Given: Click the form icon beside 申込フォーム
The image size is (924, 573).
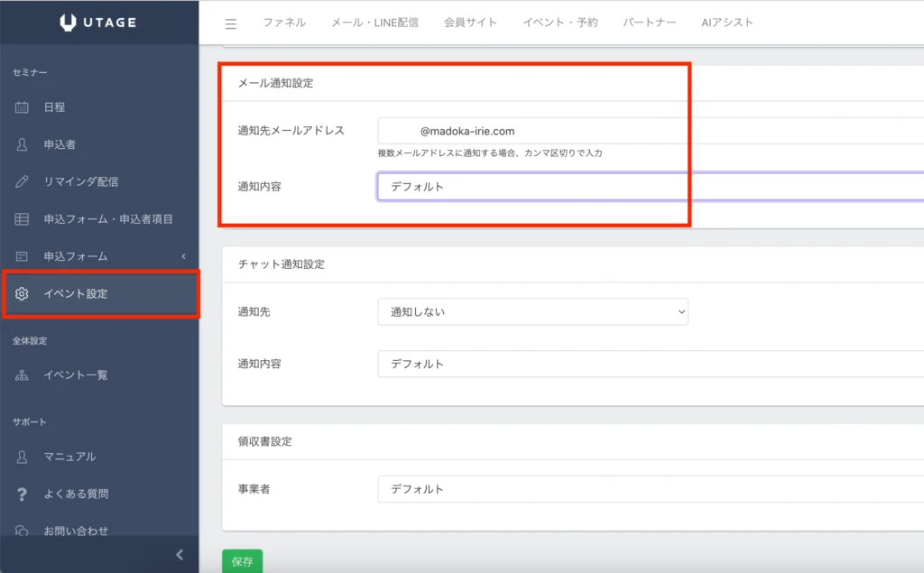Looking at the screenshot, I should (22, 256).
